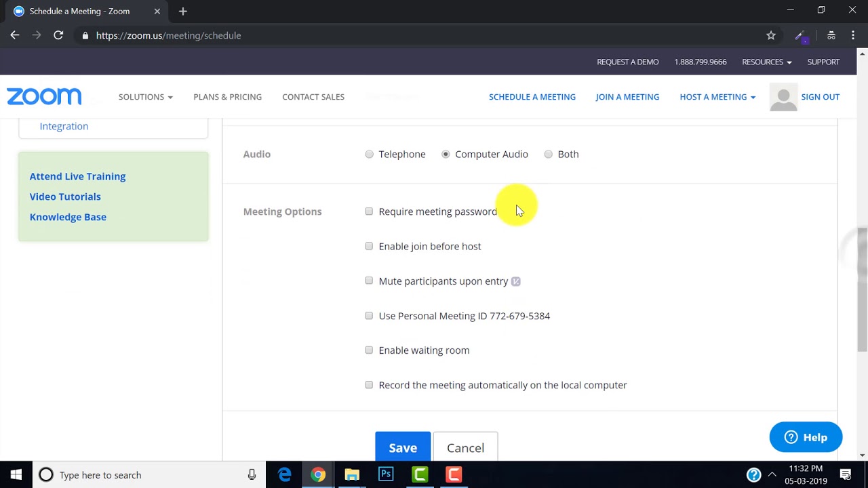Viewport: 868px width, 488px height.
Task: Open Microsoft Edge from the taskbar
Action: coord(284,474)
